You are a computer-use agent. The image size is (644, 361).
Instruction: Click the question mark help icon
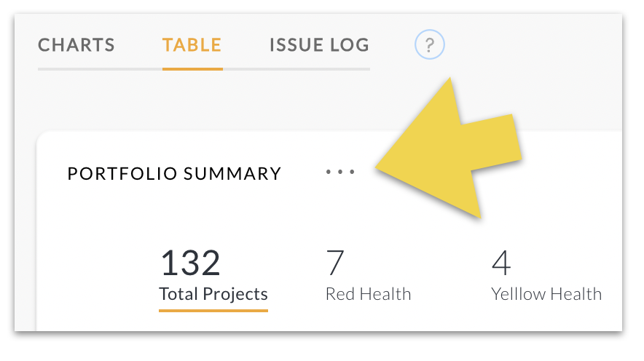click(430, 46)
